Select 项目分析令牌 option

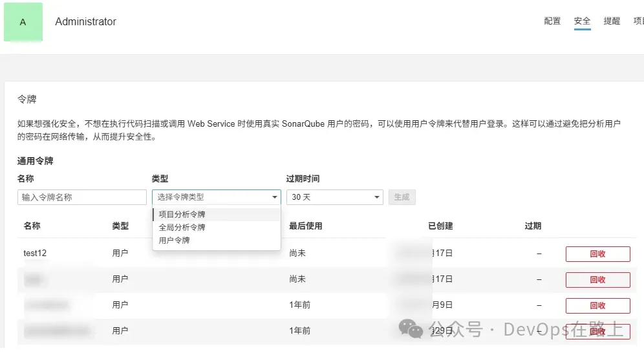click(182, 214)
